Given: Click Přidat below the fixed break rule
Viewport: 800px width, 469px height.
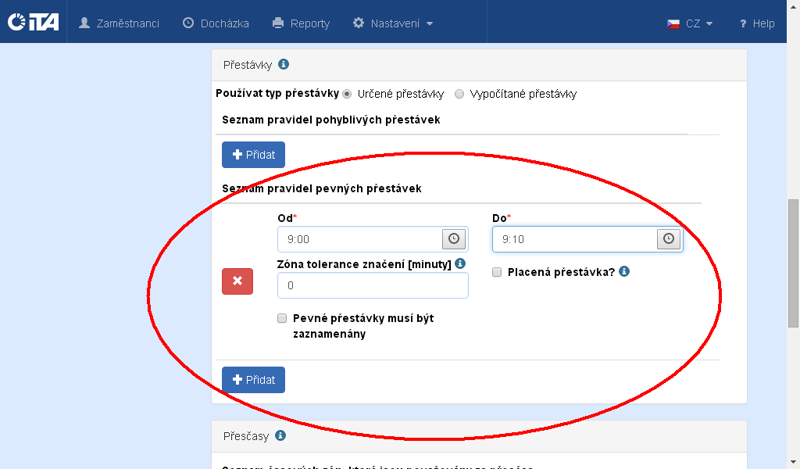Looking at the screenshot, I should (253, 380).
